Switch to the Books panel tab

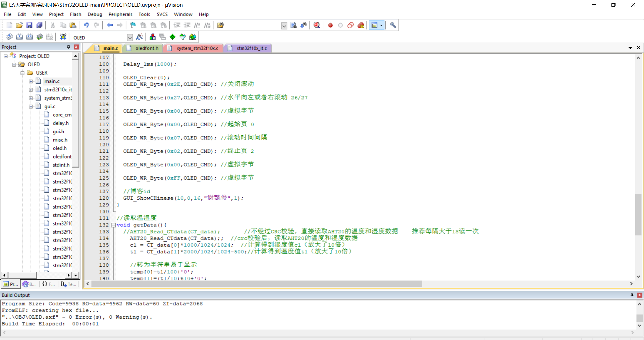[29, 284]
